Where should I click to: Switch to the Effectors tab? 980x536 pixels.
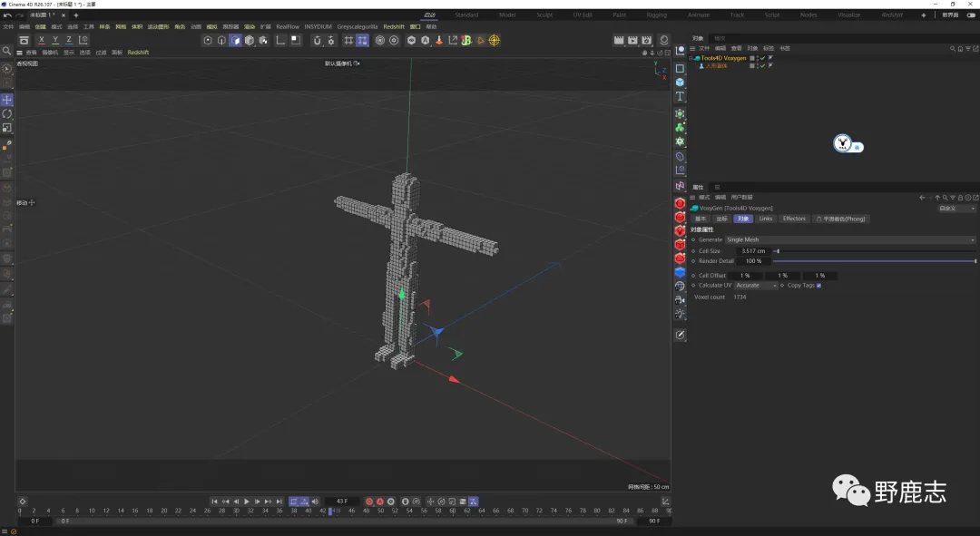pos(794,219)
